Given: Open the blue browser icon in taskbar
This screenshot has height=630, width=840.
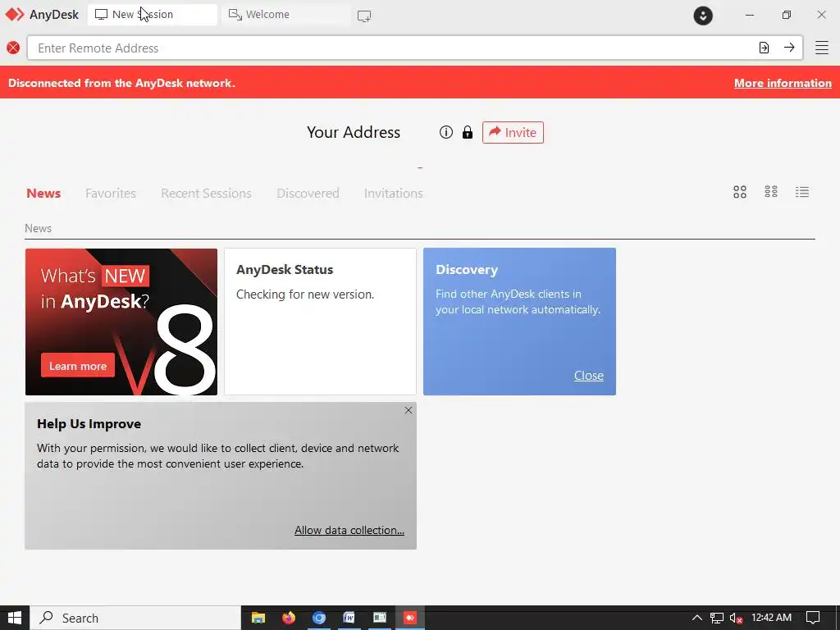Looking at the screenshot, I should (x=319, y=618).
